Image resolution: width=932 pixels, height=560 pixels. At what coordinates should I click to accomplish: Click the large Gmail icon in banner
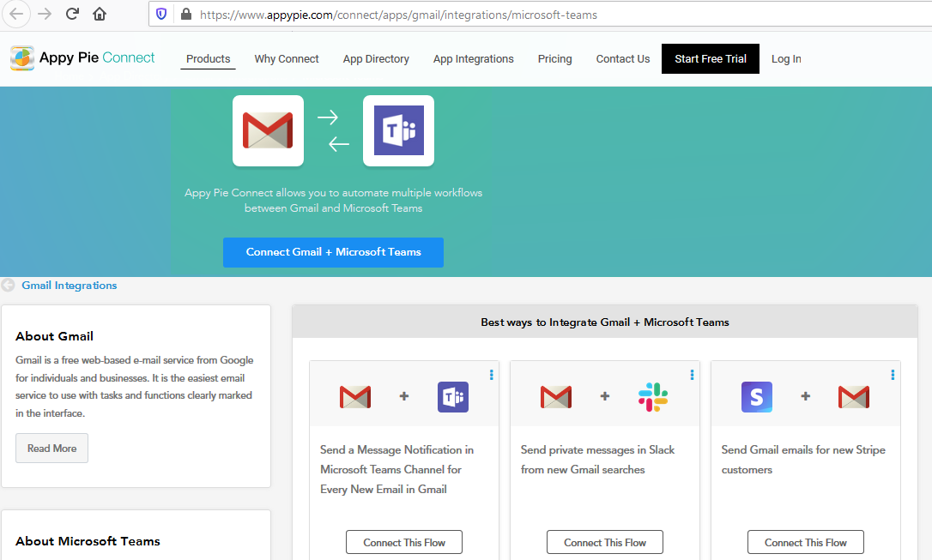[x=268, y=130]
